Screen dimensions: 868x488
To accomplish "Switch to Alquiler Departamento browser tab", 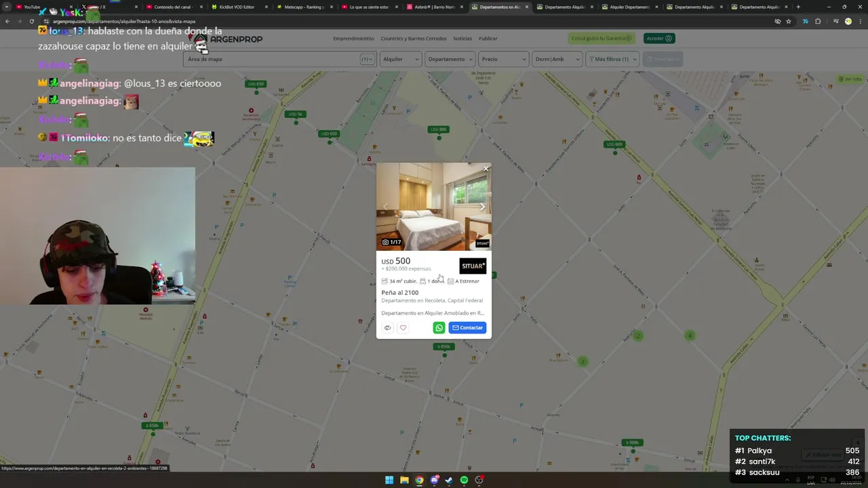I will pyautogui.click(x=629, y=7).
